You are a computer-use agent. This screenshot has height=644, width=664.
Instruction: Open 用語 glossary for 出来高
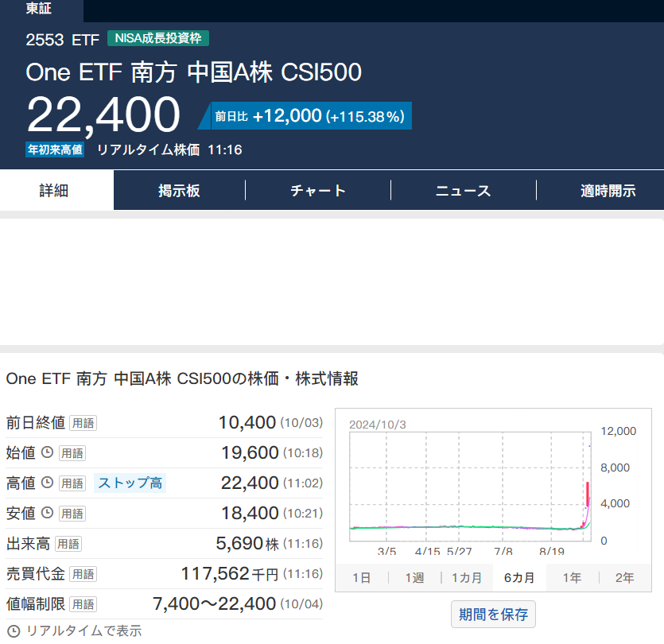tap(68, 544)
